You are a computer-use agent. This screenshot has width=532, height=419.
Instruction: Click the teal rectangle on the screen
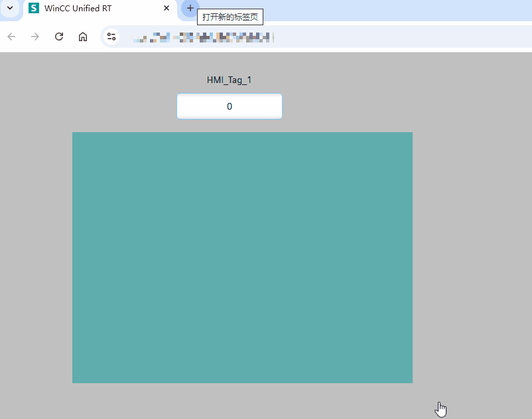click(242, 258)
